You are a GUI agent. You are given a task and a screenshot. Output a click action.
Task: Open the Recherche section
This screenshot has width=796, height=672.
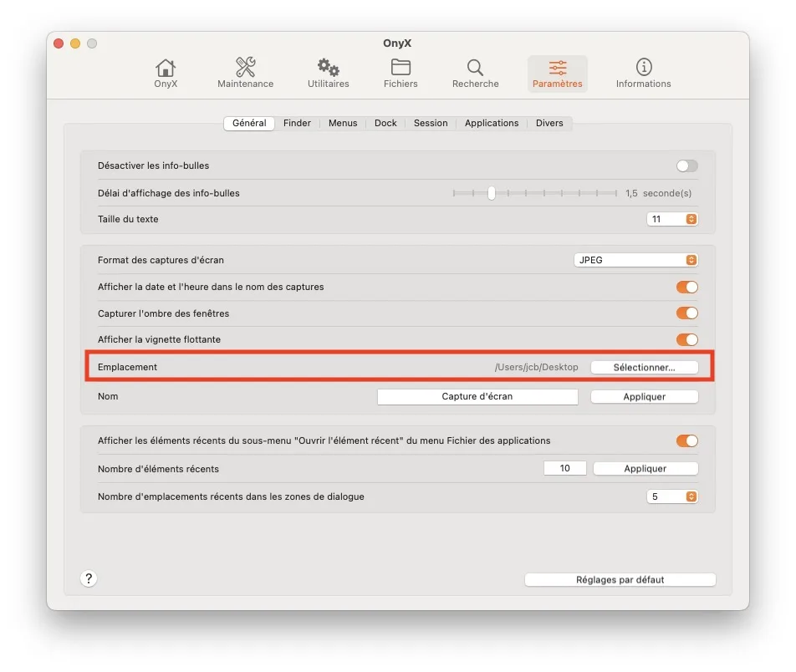click(x=475, y=72)
